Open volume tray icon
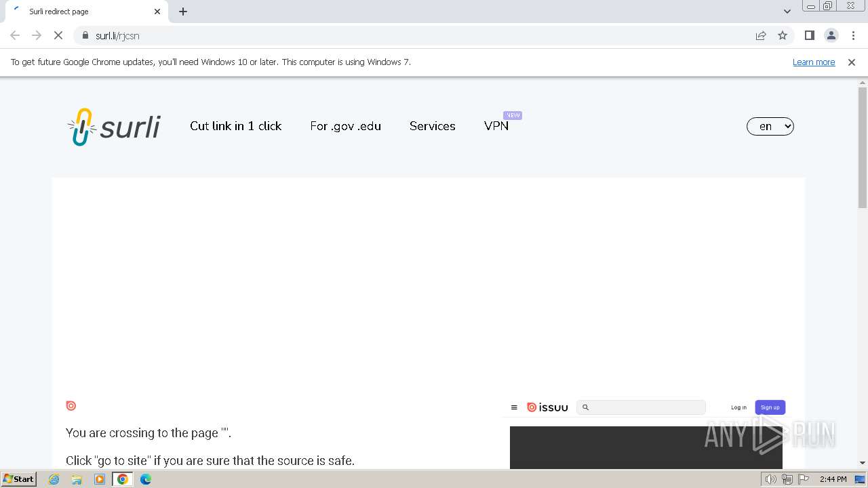Screen dimensions: 868x488 point(770,479)
